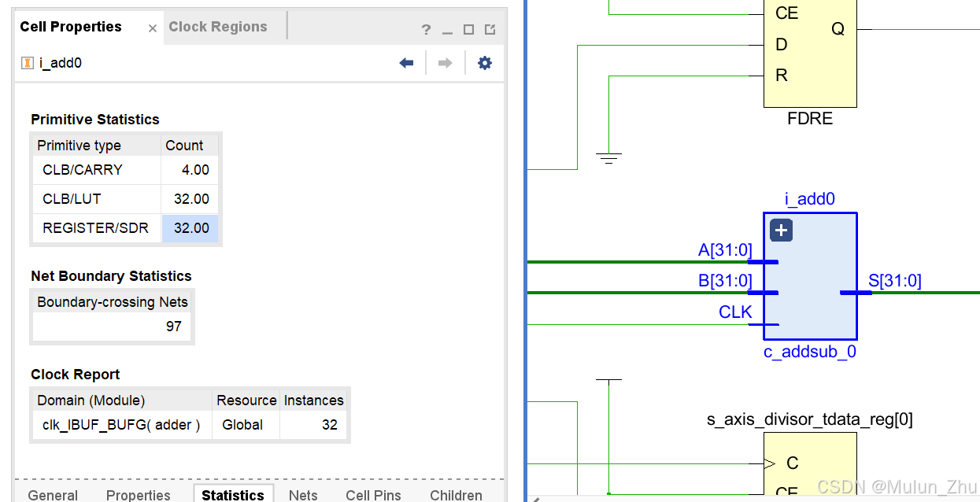Select the upper FDRE flip-flop cell
980x502 pixels.
[810, 54]
